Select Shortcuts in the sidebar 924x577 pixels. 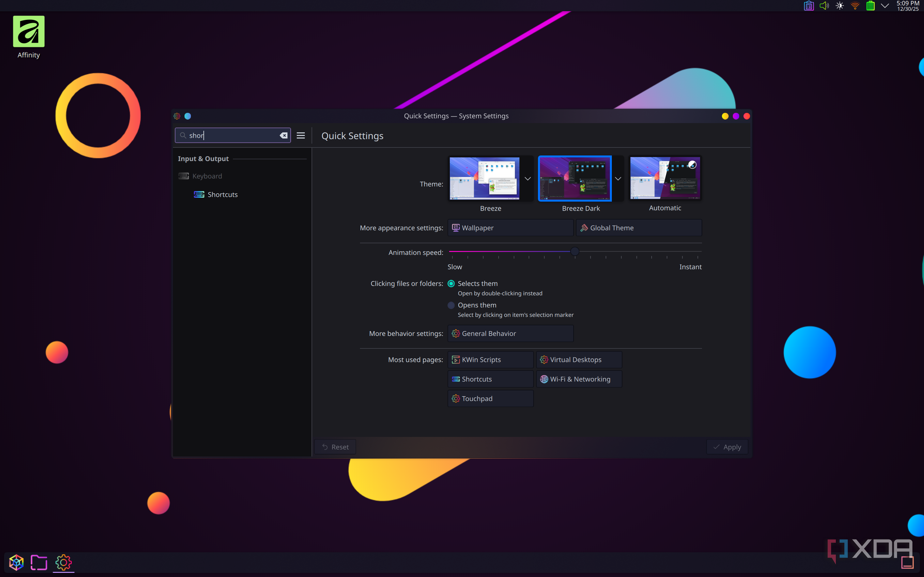223,195
